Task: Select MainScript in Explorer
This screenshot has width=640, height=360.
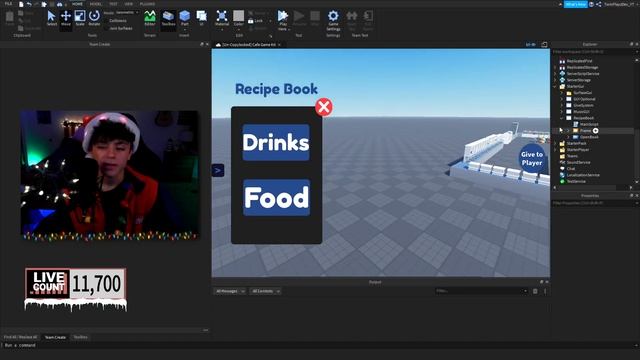Action: pos(589,124)
